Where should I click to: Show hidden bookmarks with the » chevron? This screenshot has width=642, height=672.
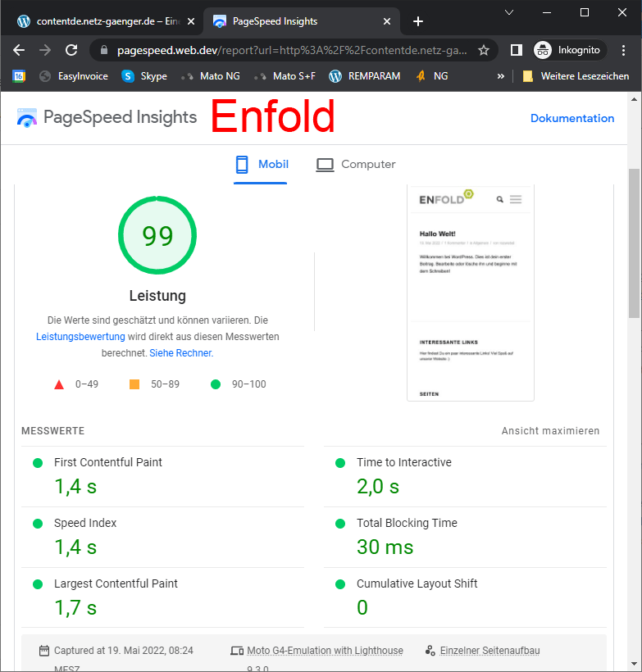point(500,76)
